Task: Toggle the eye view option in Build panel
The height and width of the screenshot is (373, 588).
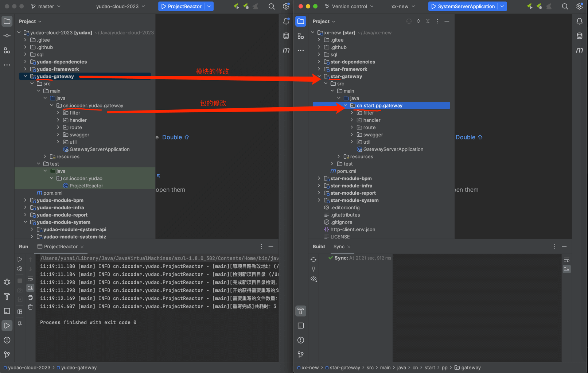Action: pos(314,279)
